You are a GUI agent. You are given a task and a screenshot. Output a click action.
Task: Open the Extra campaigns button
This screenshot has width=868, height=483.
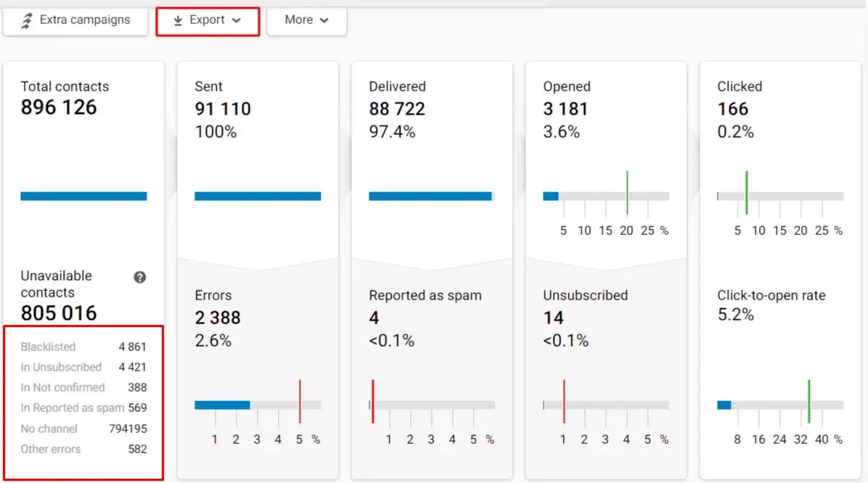[x=76, y=20]
